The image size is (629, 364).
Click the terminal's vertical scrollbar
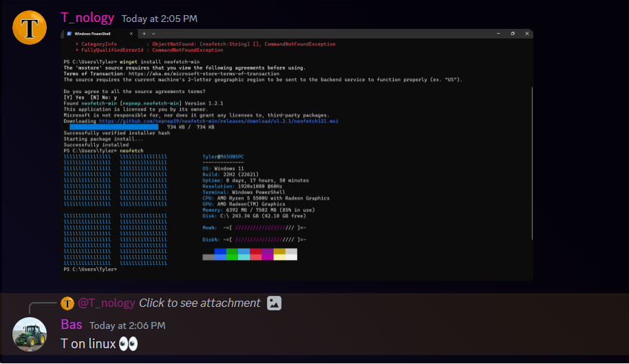point(531,165)
